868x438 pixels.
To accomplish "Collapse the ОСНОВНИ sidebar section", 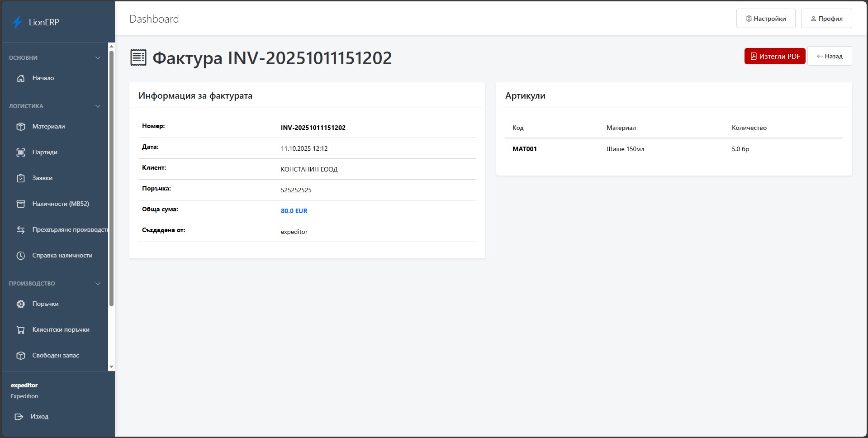I will 98,58.
